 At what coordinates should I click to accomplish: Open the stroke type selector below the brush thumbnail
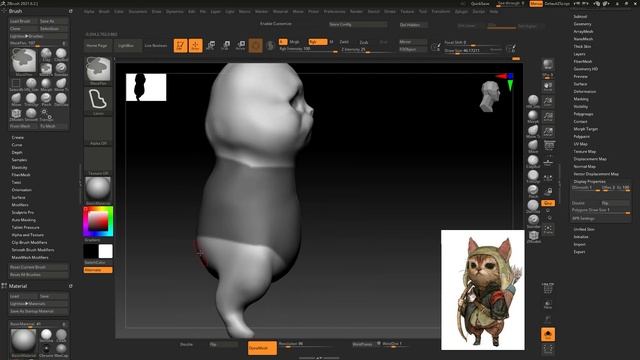98,101
